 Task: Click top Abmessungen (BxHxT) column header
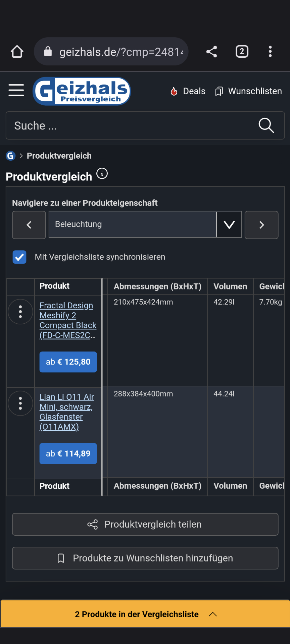coord(157,286)
